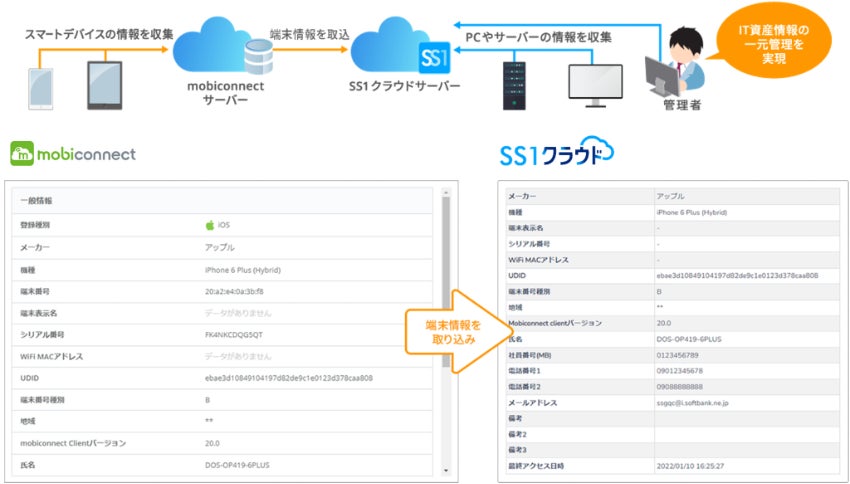
Task: Click the 備考2 label
Action: pos(517,434)
